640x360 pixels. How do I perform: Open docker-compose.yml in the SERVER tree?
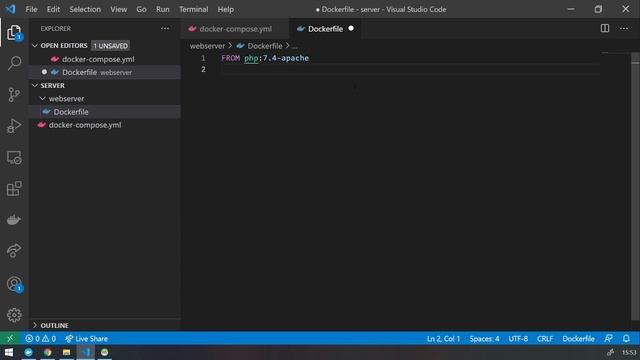tap(85, 125)
